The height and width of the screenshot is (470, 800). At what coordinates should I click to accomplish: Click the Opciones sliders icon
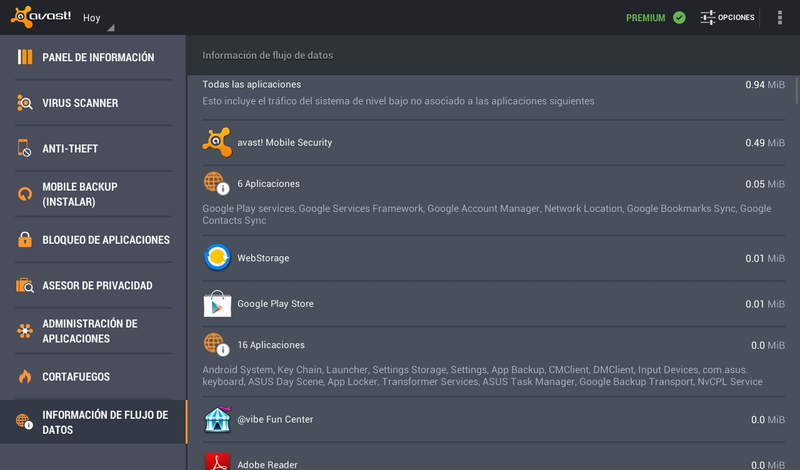(708, 17)
